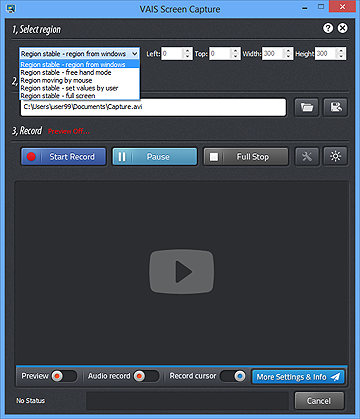The image size is (360, 419).
Task: Click the save file disk icon
Action: coord(336,107)
